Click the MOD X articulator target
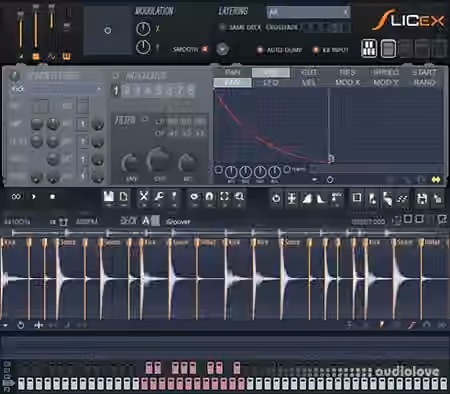 coord(348,83)
